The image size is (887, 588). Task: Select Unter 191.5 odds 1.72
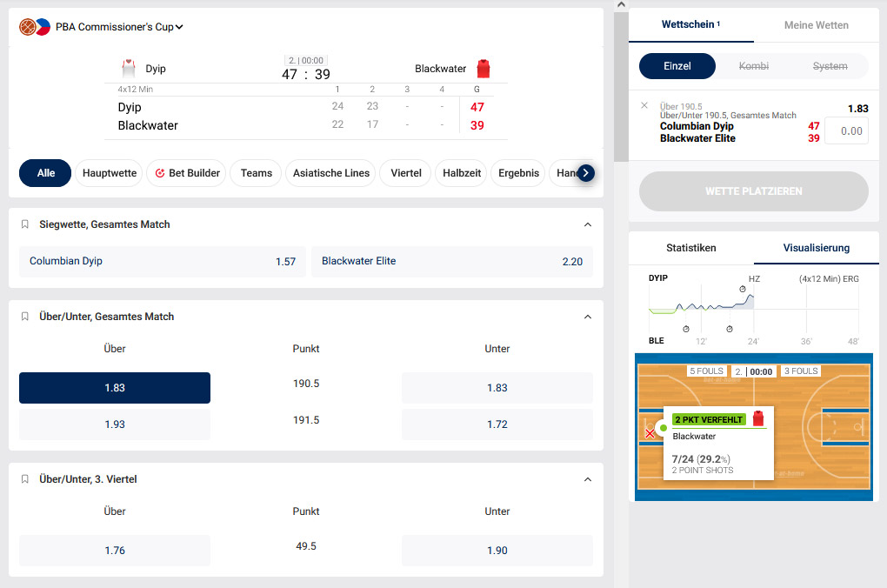[497, 424]
